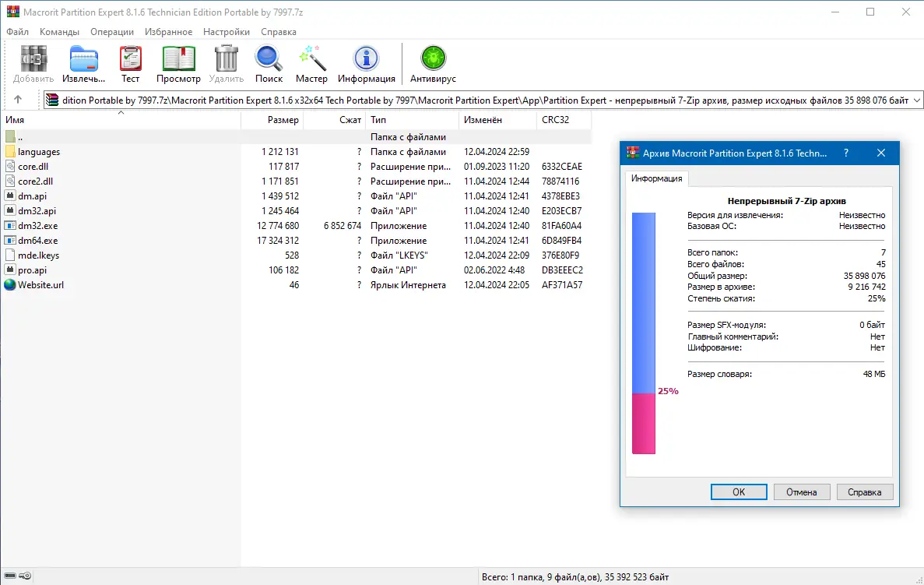Expand the address path dropdown arrow
924x585 pixels.
916,100
